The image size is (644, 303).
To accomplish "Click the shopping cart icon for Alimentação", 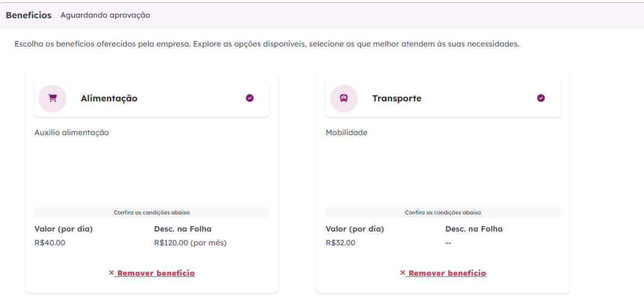I will click(53, 99).
